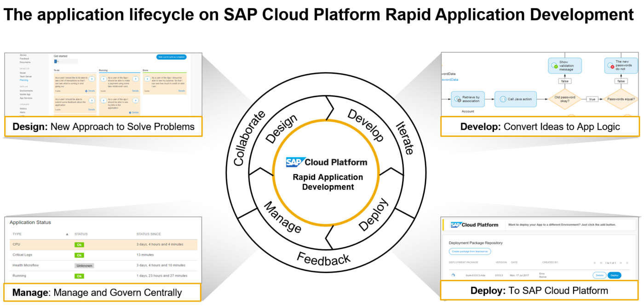
Task: Click '1 days, 23 hours and 27 minutes' cell
Action: 162,276
